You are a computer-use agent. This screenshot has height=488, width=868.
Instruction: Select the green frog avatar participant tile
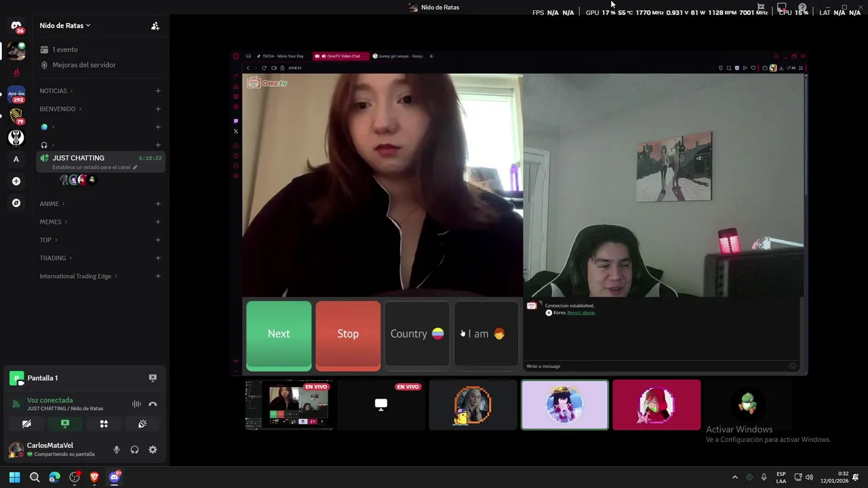748,403
